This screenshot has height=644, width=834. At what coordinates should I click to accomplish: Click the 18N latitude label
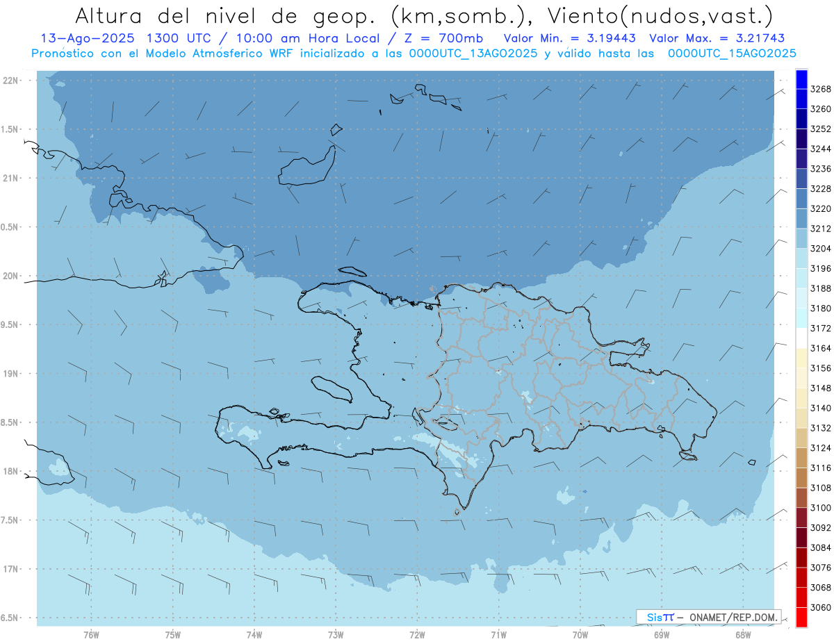pyautogui.click(x=10, y=471)
